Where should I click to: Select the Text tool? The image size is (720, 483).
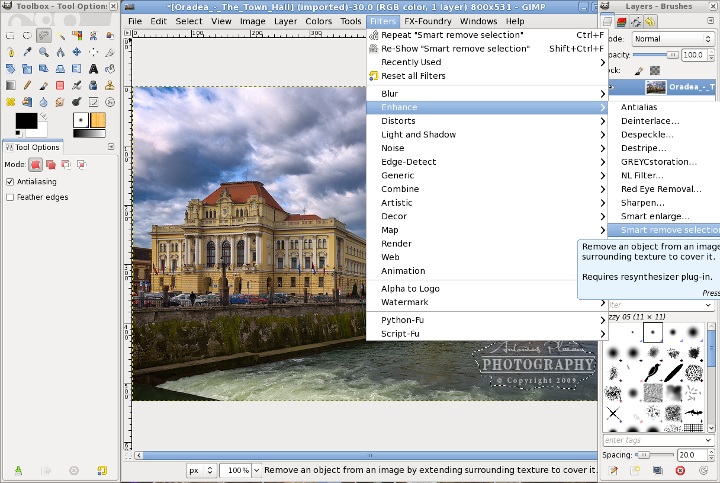tap(93, 69)
